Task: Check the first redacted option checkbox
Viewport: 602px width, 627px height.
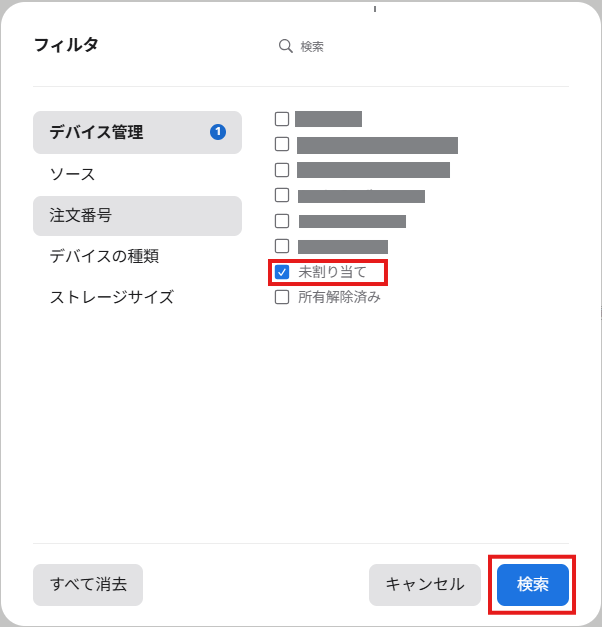Action: [282, 119]
